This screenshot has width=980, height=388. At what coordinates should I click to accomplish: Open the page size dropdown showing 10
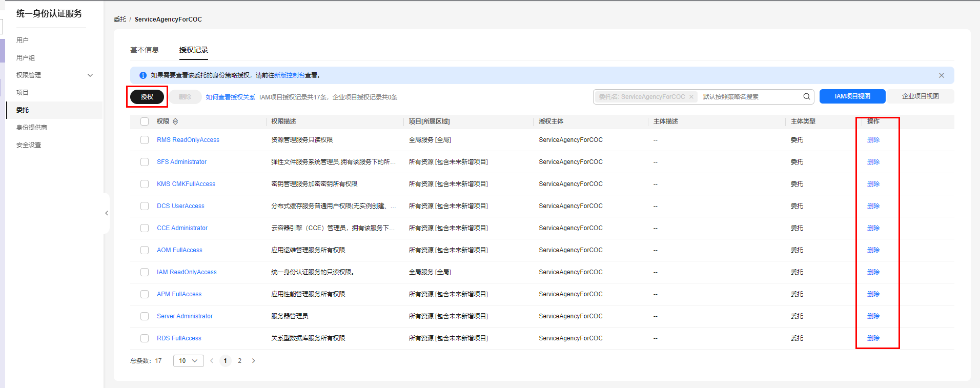tap(188, 361)
